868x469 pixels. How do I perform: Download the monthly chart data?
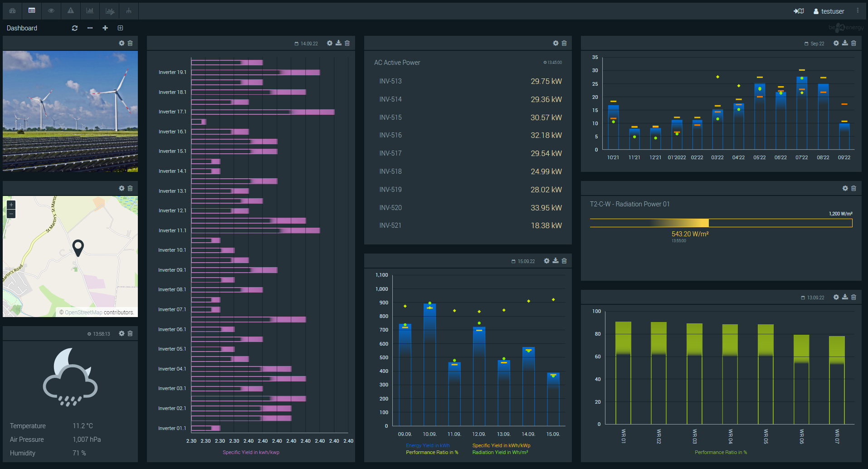point(845,43)
